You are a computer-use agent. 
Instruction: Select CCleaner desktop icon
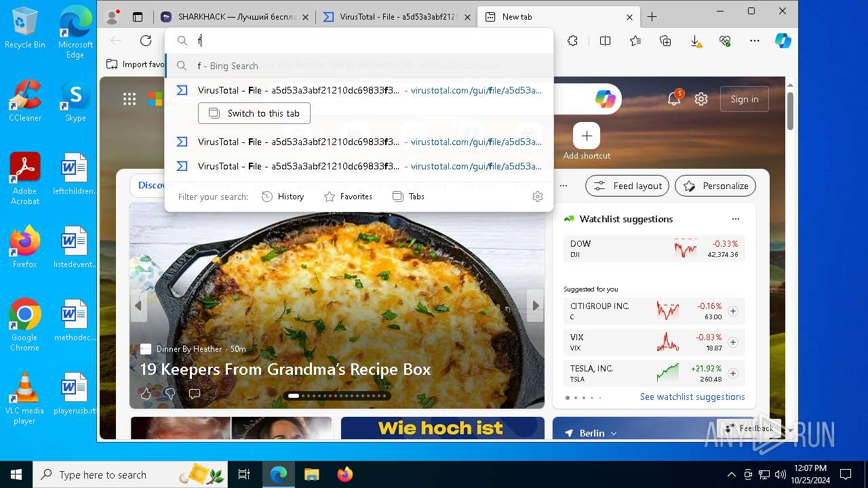coord(25,101)
